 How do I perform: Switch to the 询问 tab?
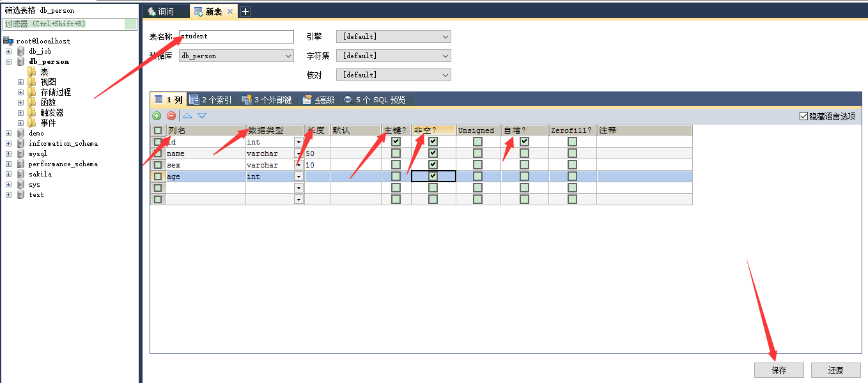coord(166,12)
